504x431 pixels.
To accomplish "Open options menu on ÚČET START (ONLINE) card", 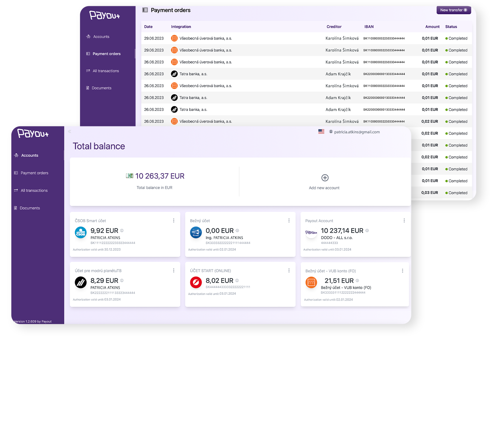I will 289,270.
